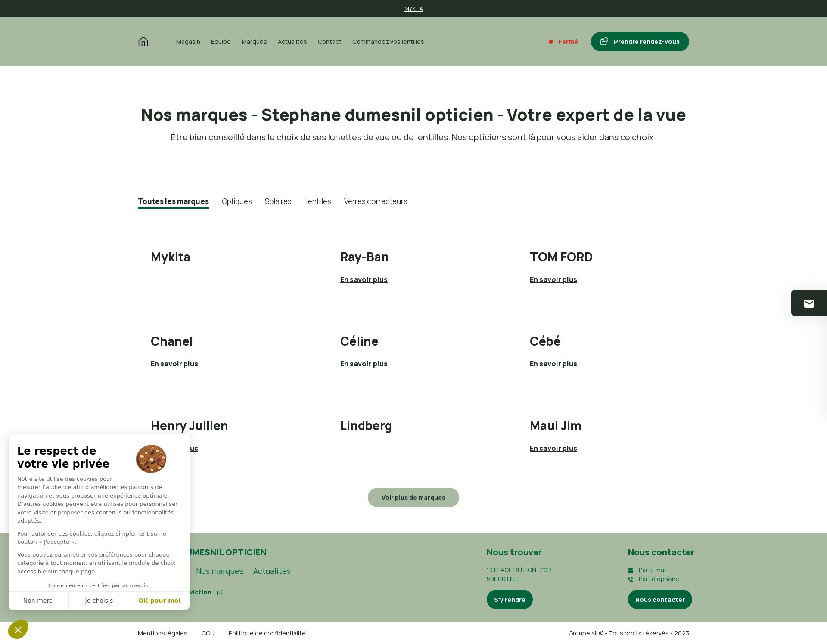Open En savoir plus for Céline
Viewport: 827px width, 644px height.
point(364,364)
